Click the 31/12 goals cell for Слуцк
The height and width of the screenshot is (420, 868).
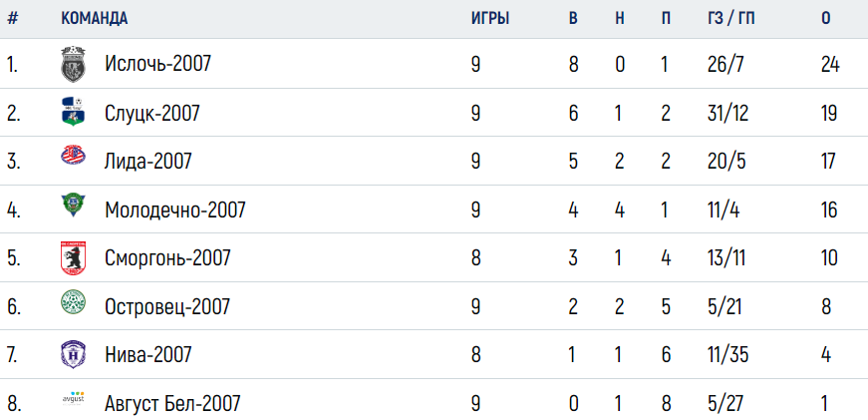727,113
